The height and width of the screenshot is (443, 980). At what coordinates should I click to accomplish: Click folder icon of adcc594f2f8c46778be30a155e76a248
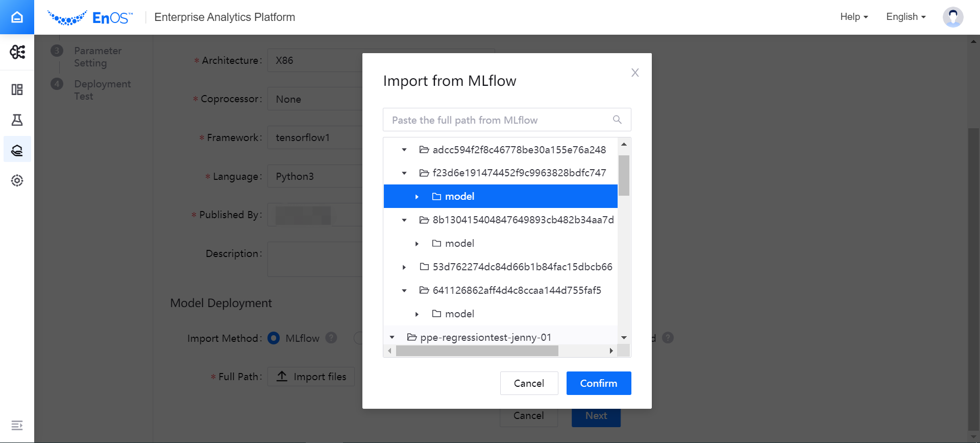coord(424,150)
